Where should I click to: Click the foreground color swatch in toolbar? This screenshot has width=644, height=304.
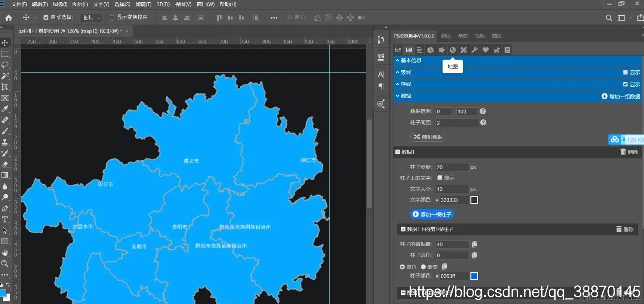pos(3,293)
